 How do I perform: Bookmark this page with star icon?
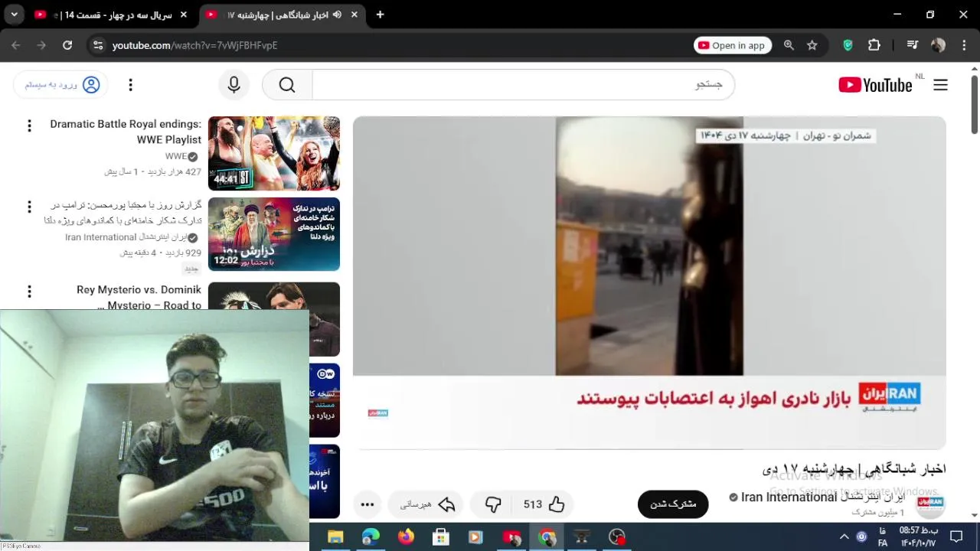pyautogui.click(x=812, y=45)
